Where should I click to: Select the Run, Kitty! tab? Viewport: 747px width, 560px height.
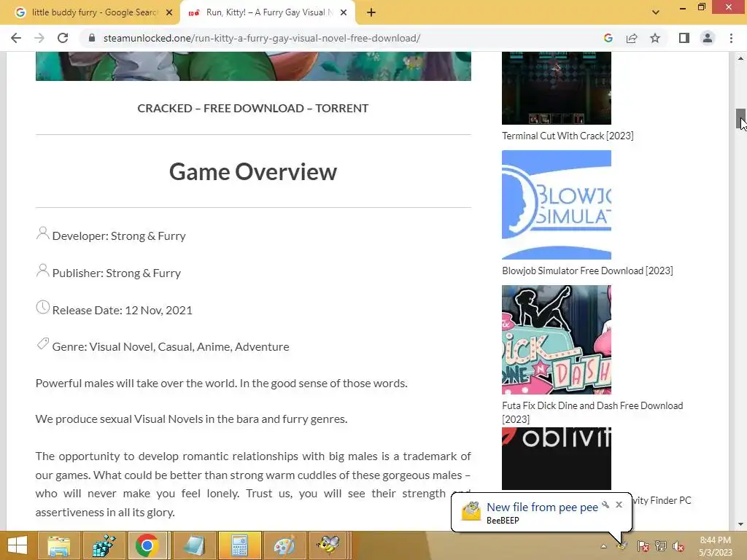coord(267,12)
